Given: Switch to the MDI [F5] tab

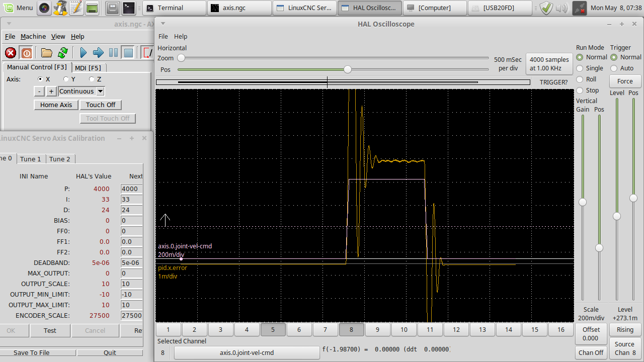Looking at the screenshot, I should 88,67.
